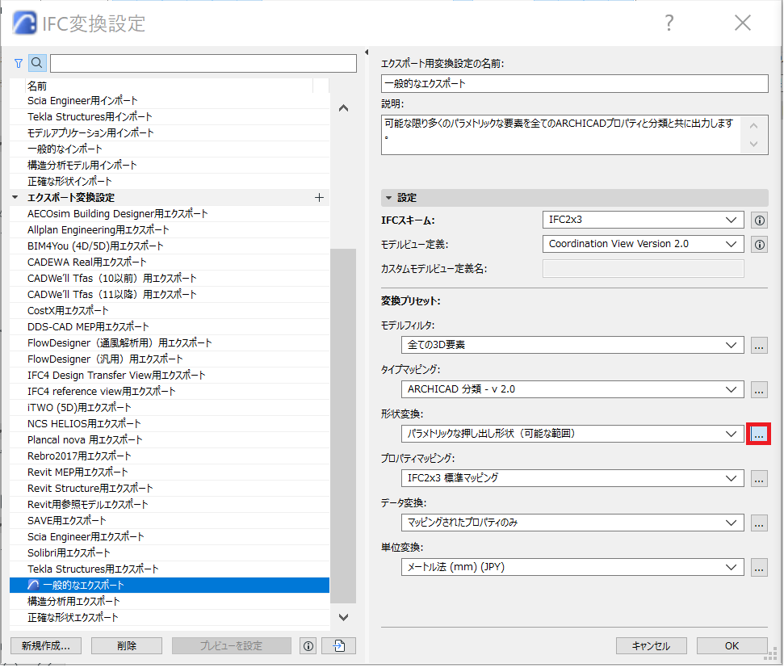Click the キャンセル button
Viewport: 784px width, 672px height.
[x=651, y=646]
